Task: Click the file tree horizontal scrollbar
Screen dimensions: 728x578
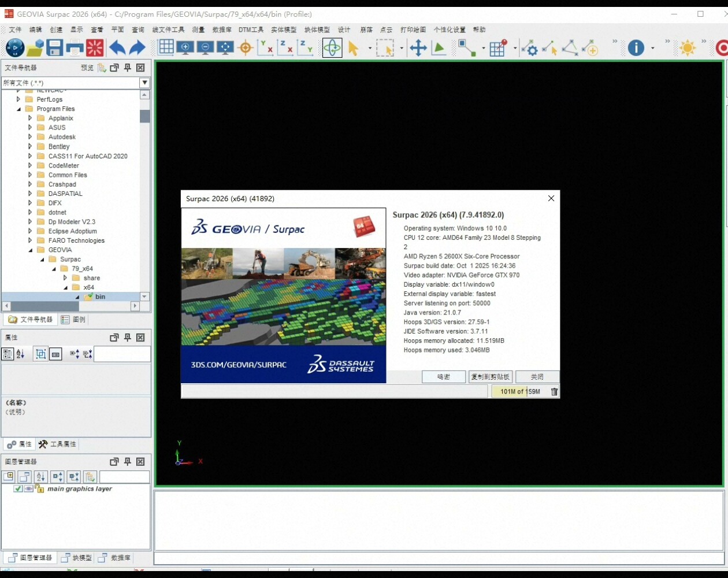Action: (71, 306)
